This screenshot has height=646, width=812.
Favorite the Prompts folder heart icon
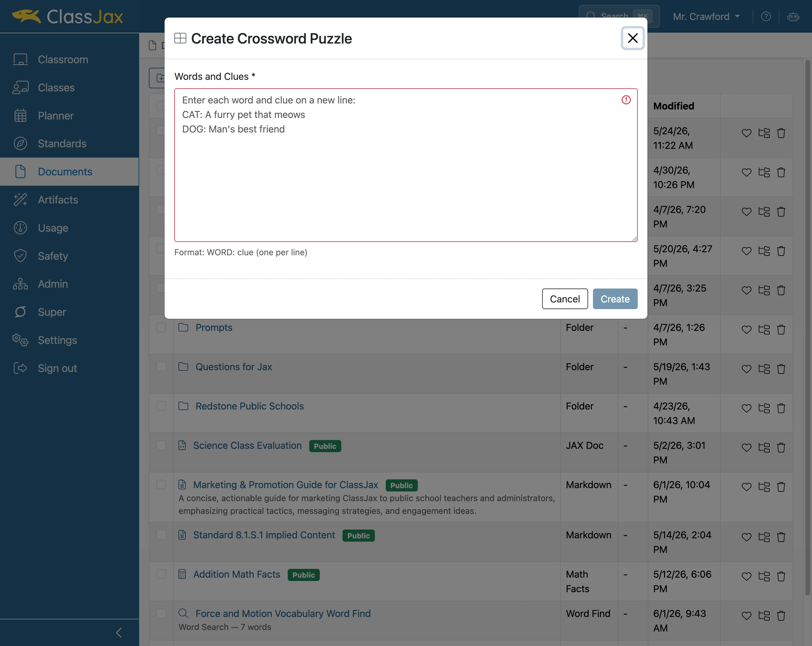tap(746, 330)
